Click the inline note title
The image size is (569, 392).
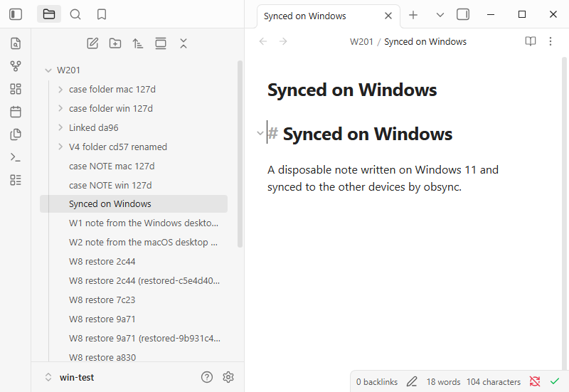352,90
